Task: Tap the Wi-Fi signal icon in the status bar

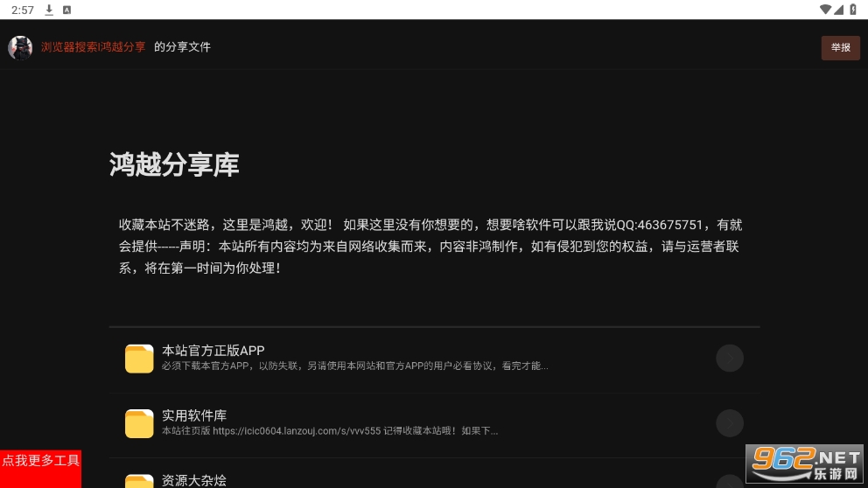Action: coord(825,10)
